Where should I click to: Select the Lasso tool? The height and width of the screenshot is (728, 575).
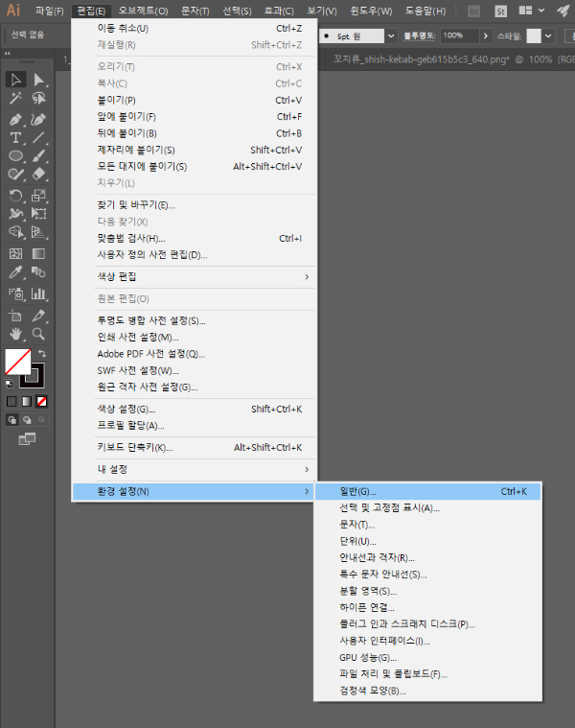point(39,98)
